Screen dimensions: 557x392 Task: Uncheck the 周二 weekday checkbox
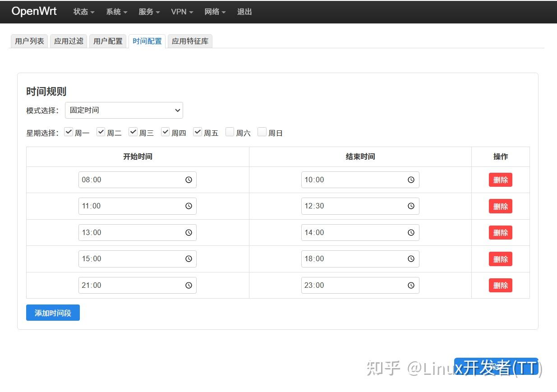[101, 132]
